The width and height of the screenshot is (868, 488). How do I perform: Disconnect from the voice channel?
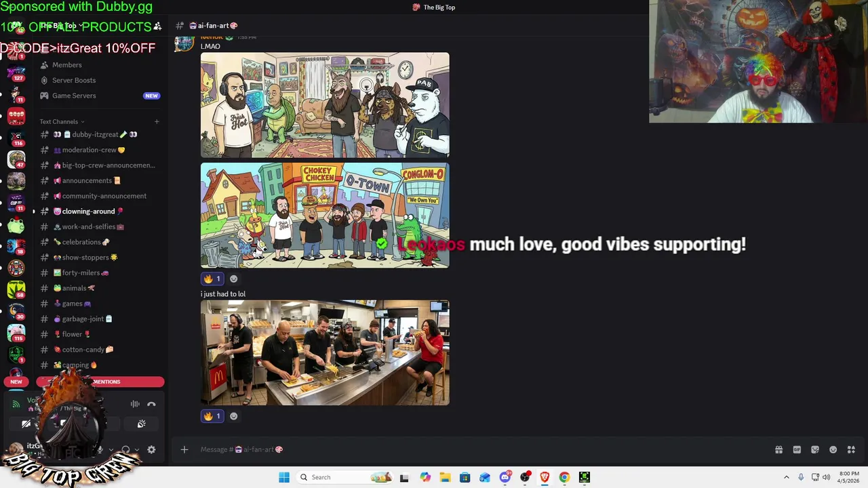tap(151, 404)
